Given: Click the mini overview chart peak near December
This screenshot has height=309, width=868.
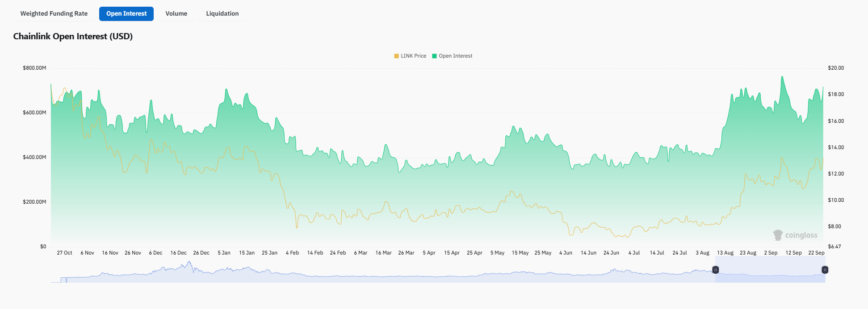Looking at the screenshot, I should (x=189, y=263).
